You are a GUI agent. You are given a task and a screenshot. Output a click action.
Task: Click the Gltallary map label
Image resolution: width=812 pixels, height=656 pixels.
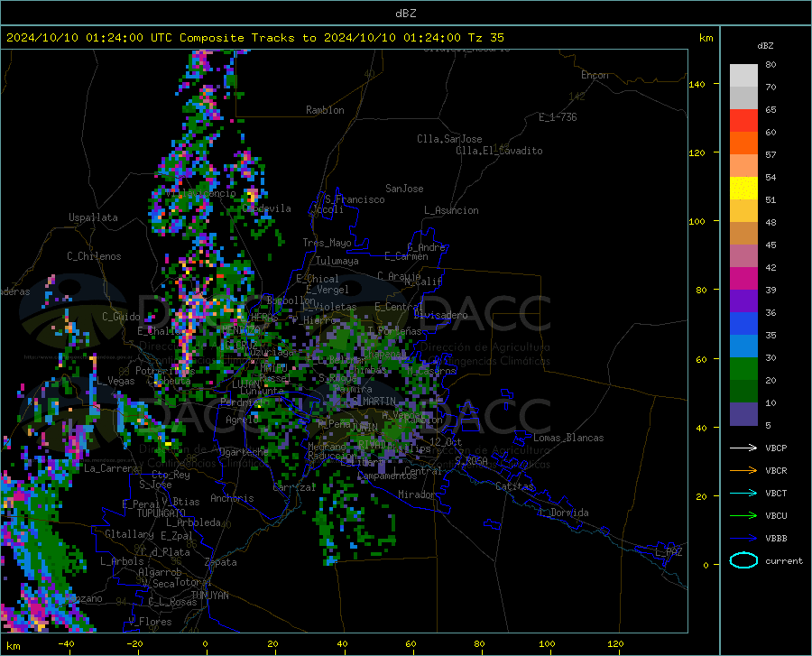point(129,534)
